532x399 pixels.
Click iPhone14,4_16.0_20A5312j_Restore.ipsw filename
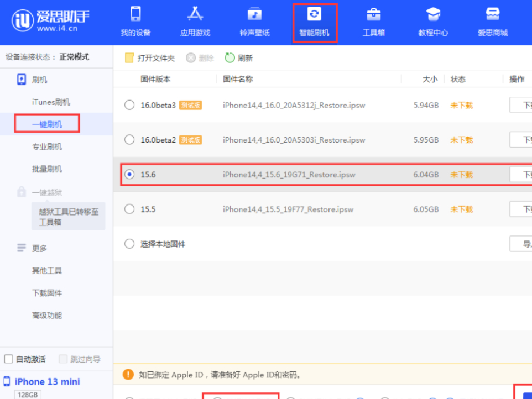click(294, 106)
